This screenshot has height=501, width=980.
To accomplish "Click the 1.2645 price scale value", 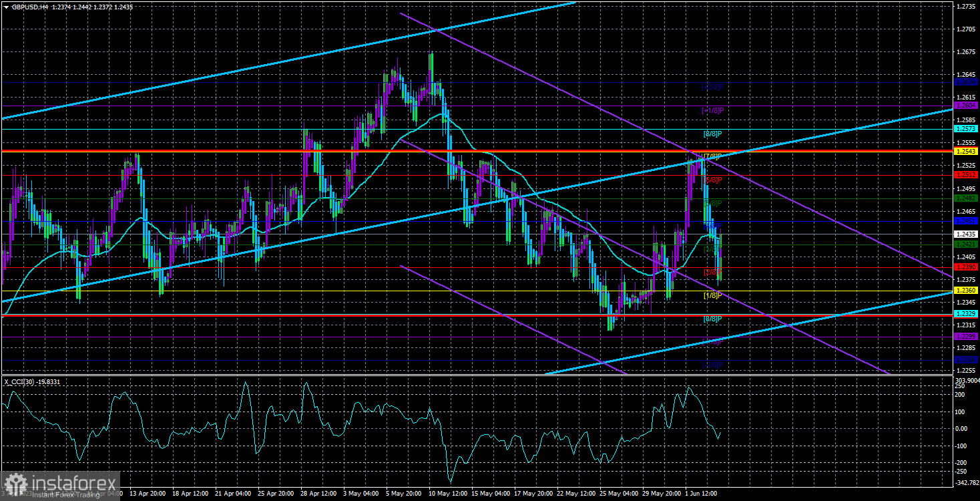I will [965, 74].
